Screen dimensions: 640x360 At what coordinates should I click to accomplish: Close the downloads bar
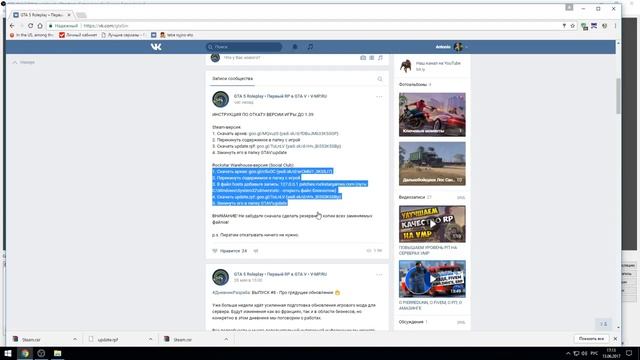(615, 339)
